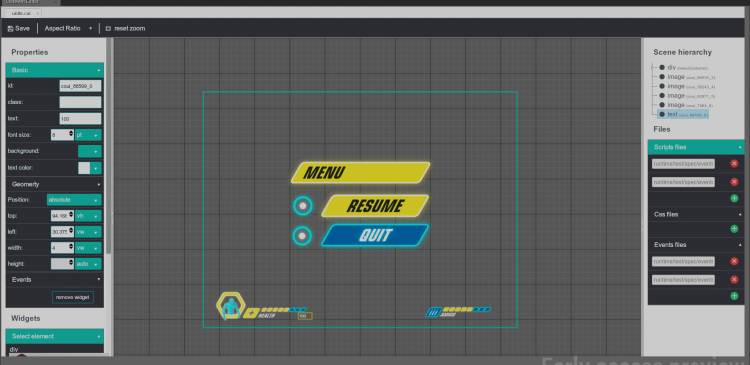This screenshot has width=750, height=365.
Task: Select the radio circle beside RESUME
Action: tap(302, 206)
